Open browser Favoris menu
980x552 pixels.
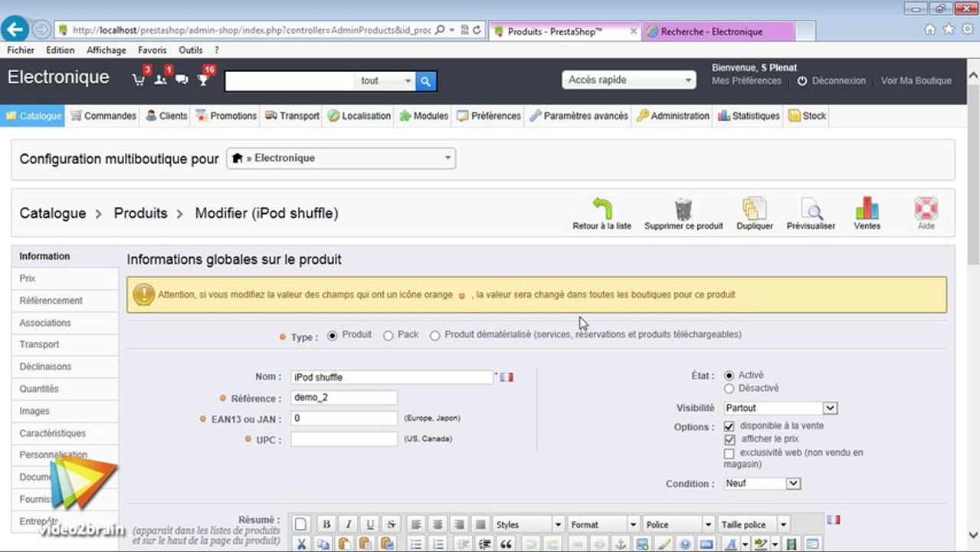pyautogui.click(x=152, y=50)
